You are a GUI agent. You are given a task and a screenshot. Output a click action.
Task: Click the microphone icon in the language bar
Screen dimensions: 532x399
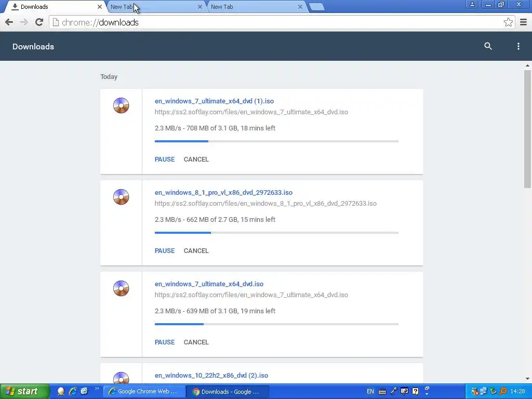(x=394, y=392)
